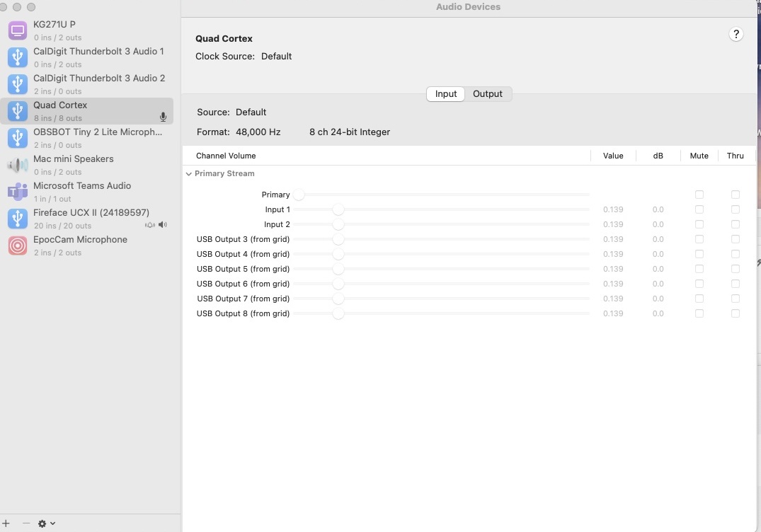This screenshot has height=532, width=761.
Task: Click the USB Output 6 volume slider knob
Action: click(x=338, y=284)
